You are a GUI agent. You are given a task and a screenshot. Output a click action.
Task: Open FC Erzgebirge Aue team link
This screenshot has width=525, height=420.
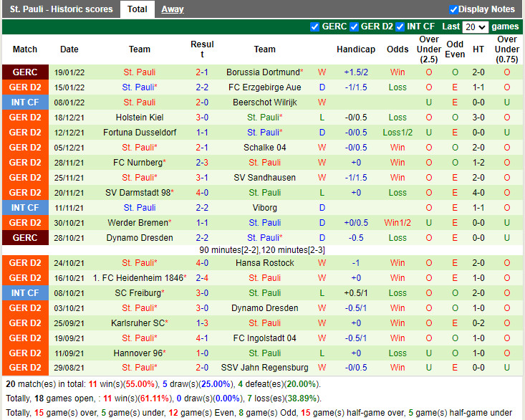click(264, 87)
